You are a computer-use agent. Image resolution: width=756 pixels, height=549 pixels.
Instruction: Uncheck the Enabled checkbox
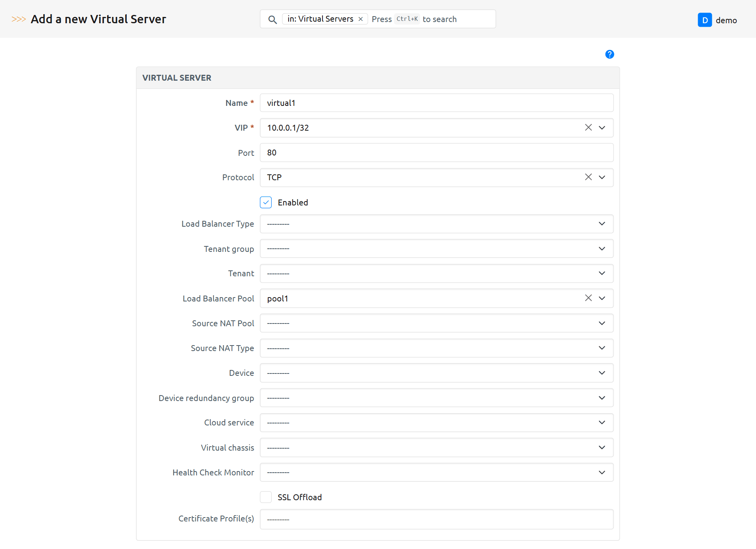266,202
